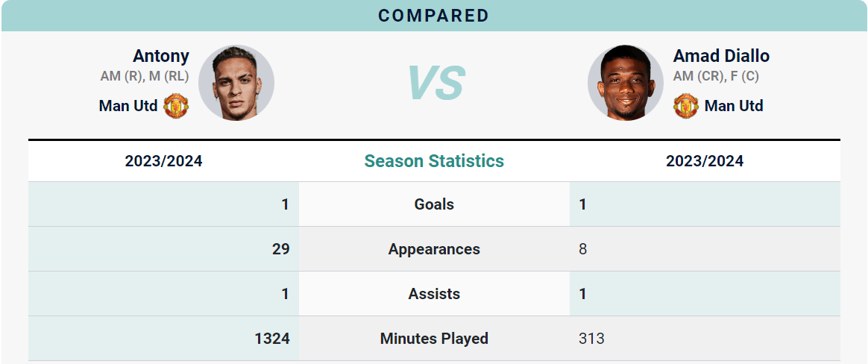Viewport: 868px width, 364px height.
Task: Click the COMPARED header bar
Action: [x=434, y=16]
